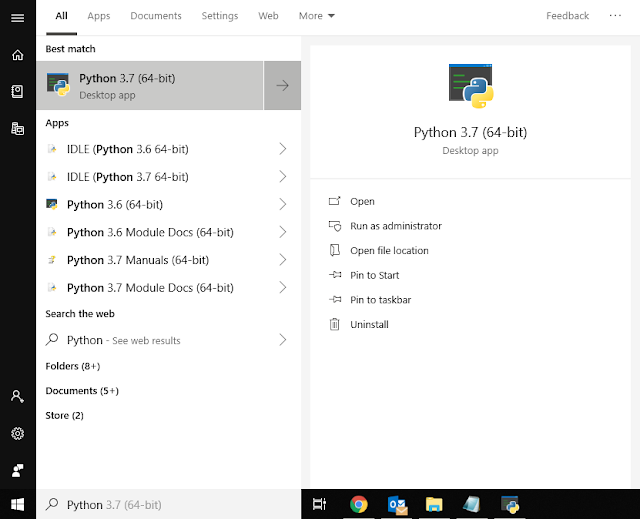640x519 pixels.
Task: Open Python 3.6 (64-bit) app result
Action: (x=169, y=204)
